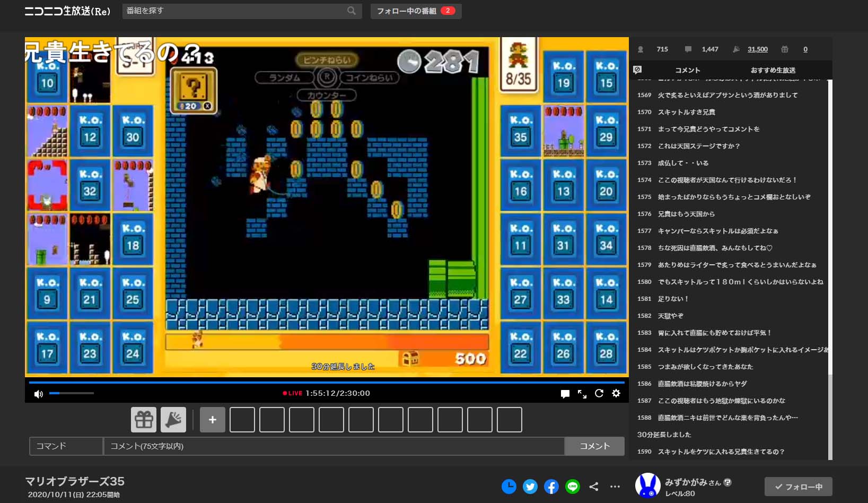Click the ad points cracker icon in stats
This screenshot has width=868, height=503.
(736, 49)
